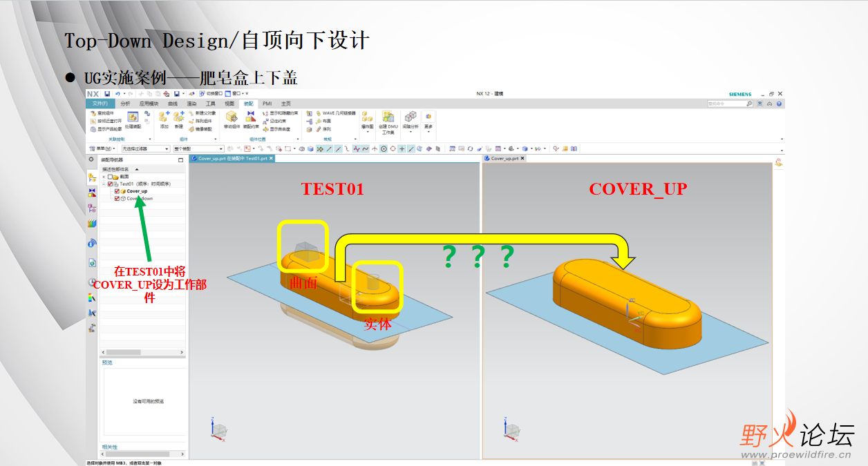Click Mirror Assembly (镜像装配) tool
Viewport: 868px width, 466px height.
point(200,128)
